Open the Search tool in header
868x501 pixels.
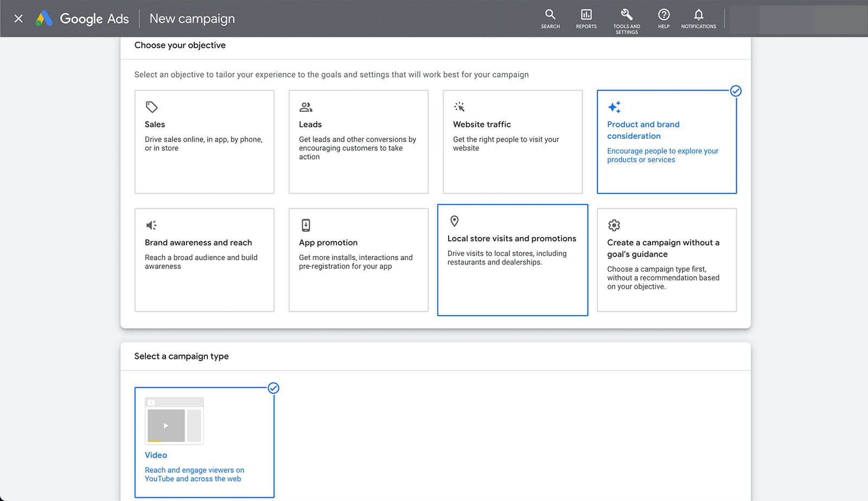[x=550, y=18]
